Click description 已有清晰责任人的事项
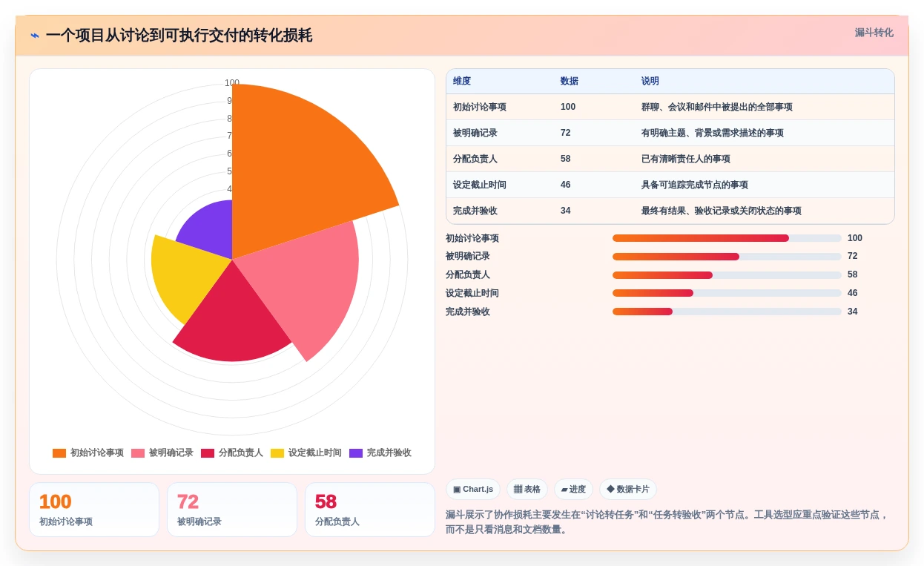This screenshot has width=924, height=566. pyautogui.click(x=686, y=159)
